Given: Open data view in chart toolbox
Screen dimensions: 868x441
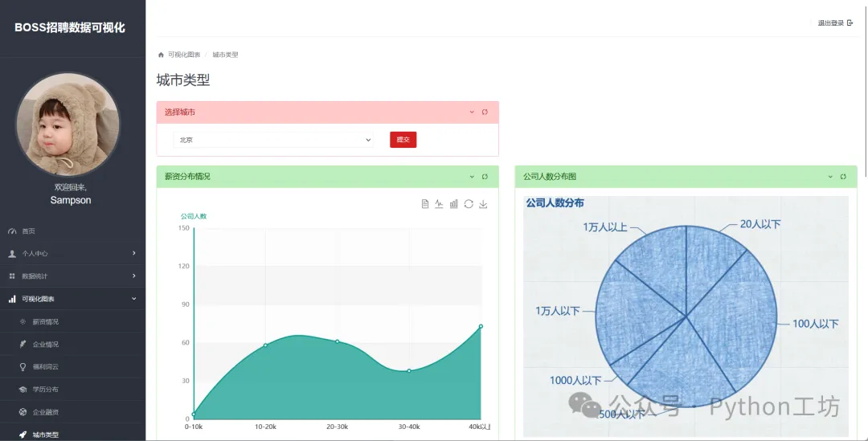Looking at the screenshot, I should point(425,204).
